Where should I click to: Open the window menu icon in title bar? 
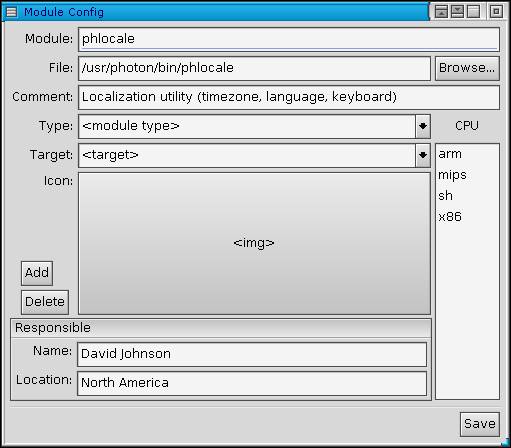coord(11,12)
